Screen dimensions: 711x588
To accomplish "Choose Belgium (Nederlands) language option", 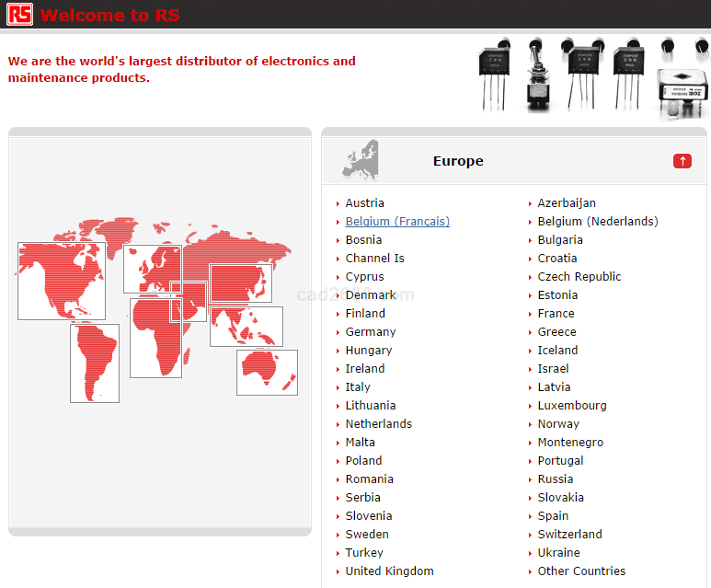I will tap(598, 222).
